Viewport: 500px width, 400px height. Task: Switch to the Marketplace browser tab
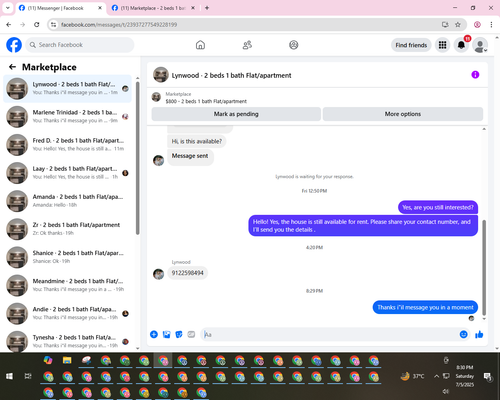[x=153, y=8]
